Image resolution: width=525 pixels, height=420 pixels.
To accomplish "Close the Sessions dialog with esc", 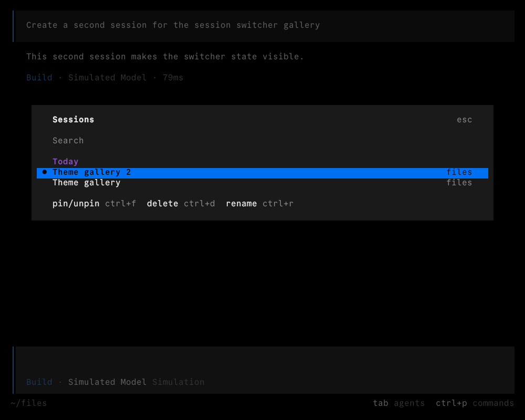I will pyautogui.click(x=465, y=120).
